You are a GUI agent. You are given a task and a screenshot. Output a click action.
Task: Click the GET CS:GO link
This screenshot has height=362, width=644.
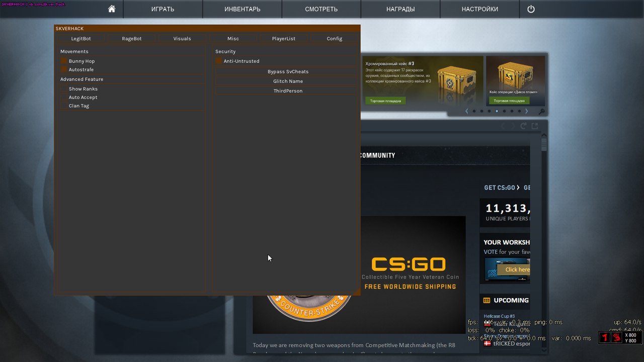(x=502, y=188)
